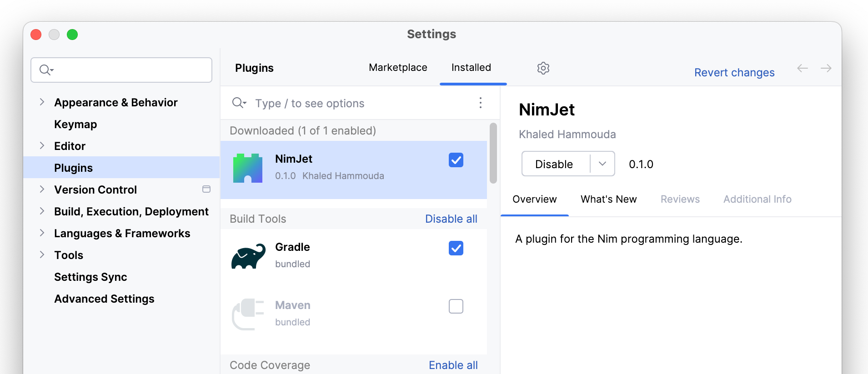Open the Disable button dropdown arrow
The image size is (868, 374).
tap(602, 164)
